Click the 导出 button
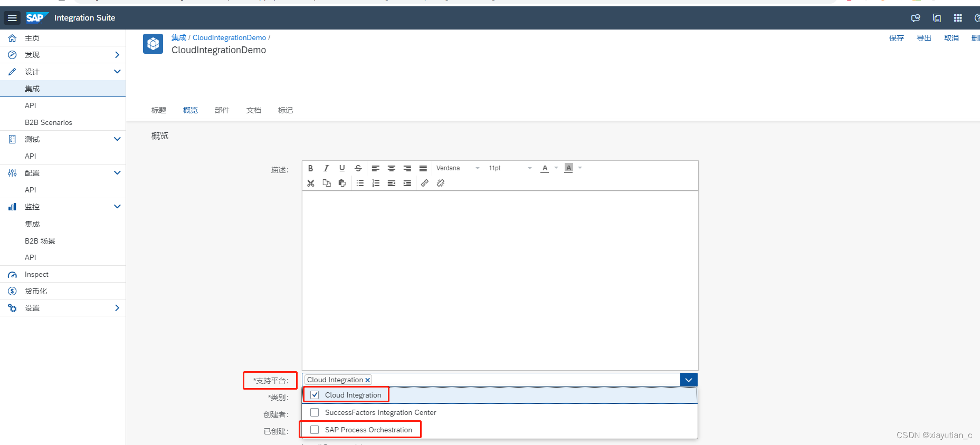The image size is (980, 445). (924, 38)
